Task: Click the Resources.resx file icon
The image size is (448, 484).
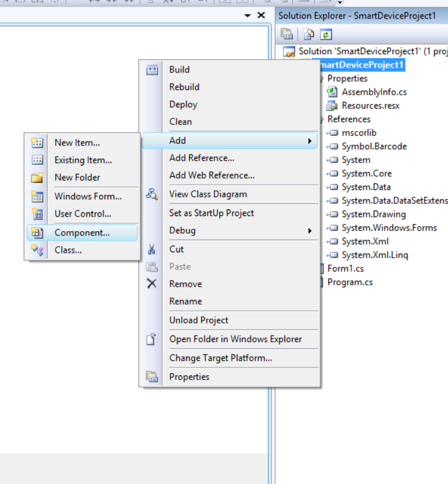Action: click(332, 106)
